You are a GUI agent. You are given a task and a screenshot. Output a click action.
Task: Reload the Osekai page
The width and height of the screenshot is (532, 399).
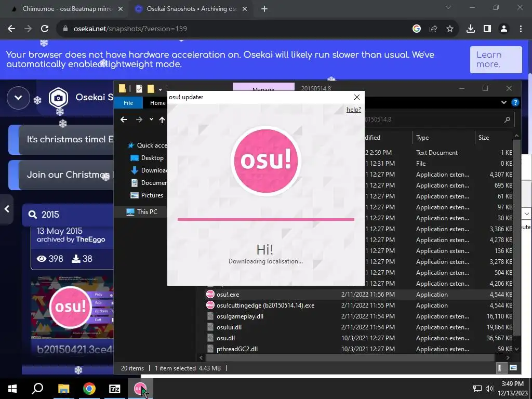(45, 29)
